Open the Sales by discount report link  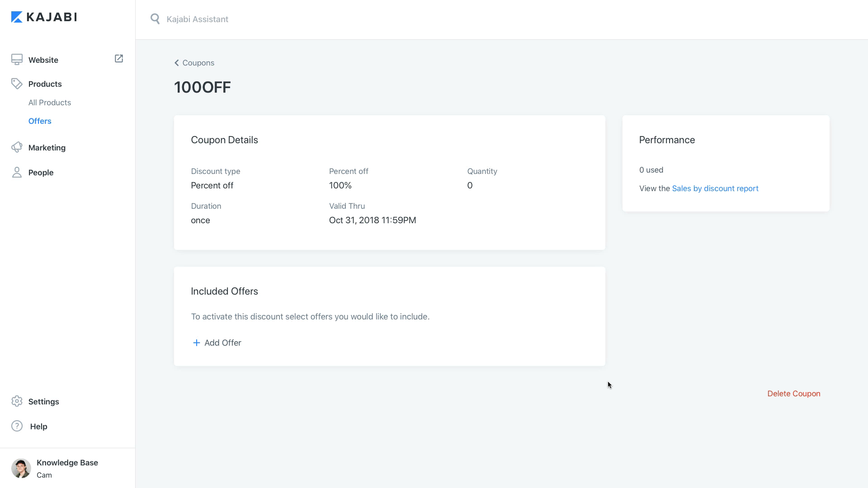coord(715,188)
